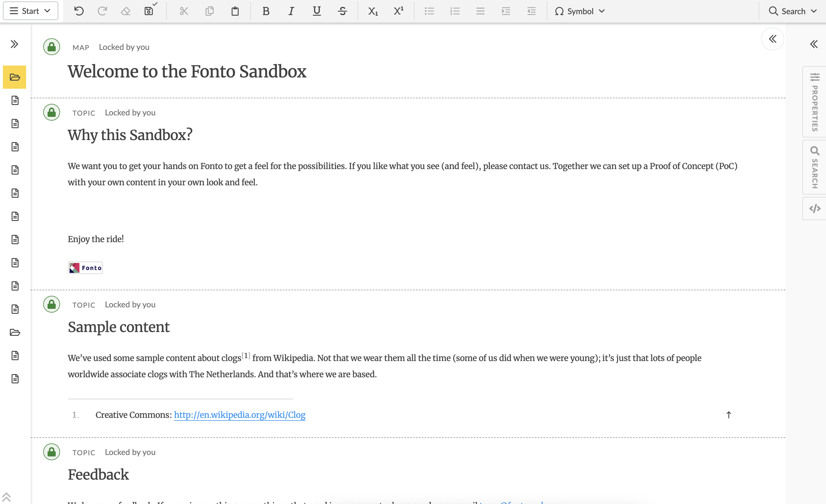Viewport: 826px width, 504px height.
Task: Open the Wikipedia Clog link
Action: click(x=239, y=415)
